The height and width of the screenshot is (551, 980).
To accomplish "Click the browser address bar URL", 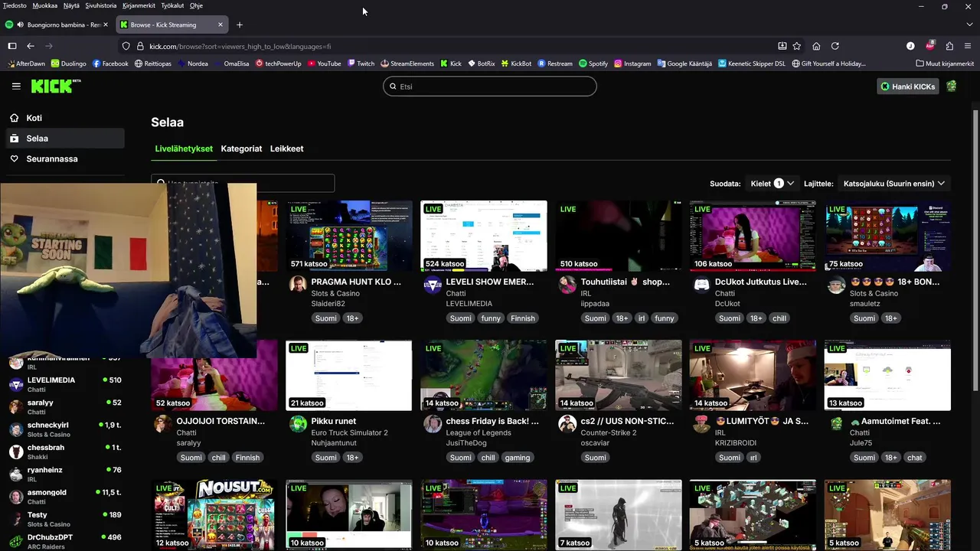I will pyautogui.click(x=240, y=46).
